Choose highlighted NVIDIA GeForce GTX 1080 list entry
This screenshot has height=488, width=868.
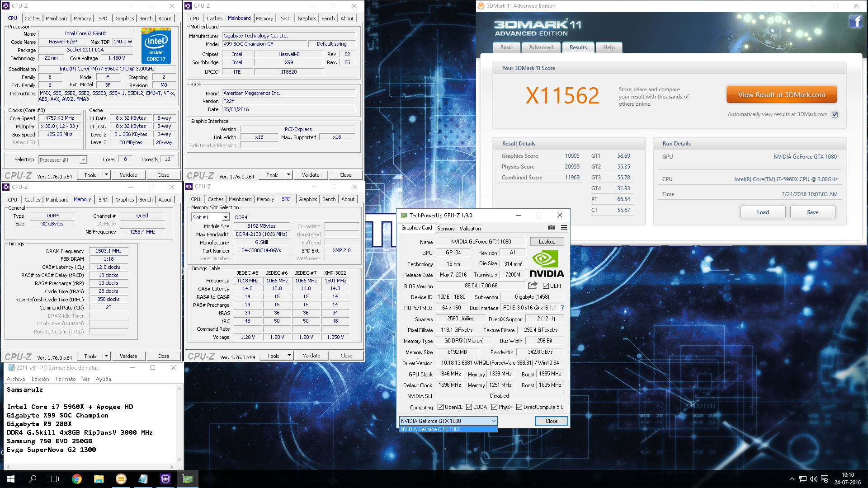448,429
